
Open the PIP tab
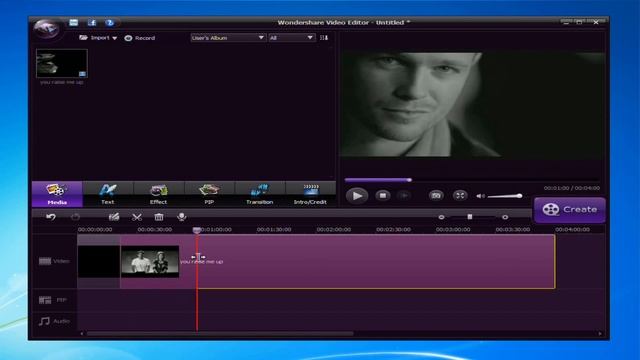209,194
